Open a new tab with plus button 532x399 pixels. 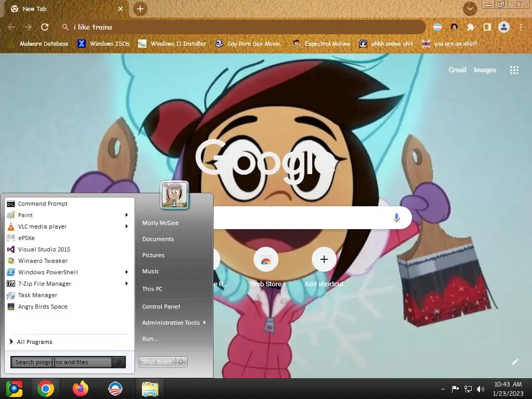140,9
